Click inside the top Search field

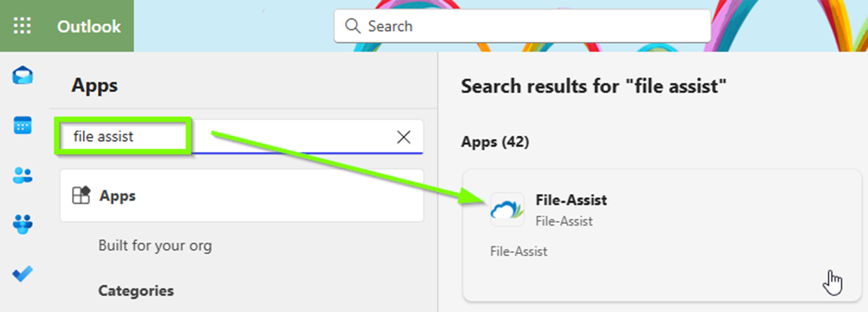tap(522, 26)
